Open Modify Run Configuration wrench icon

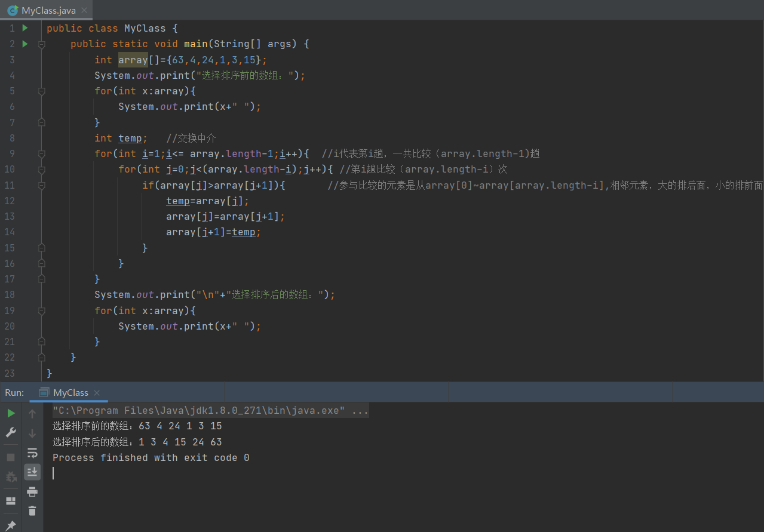[11, 432]
